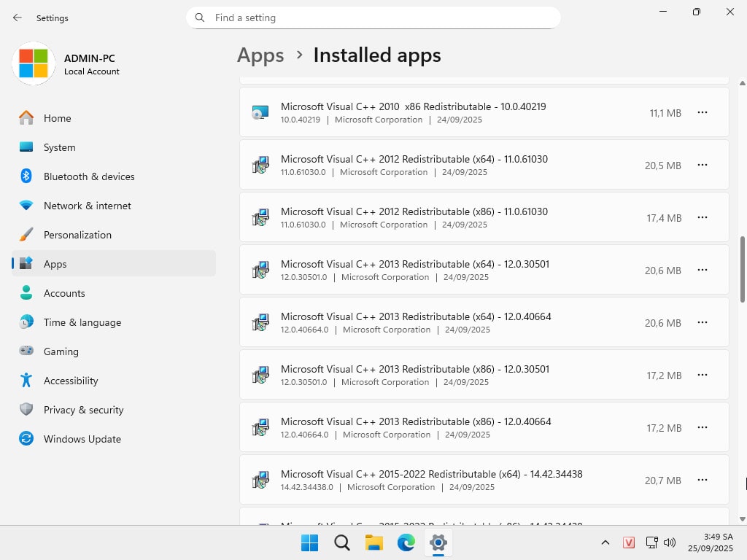Click the back arrow in Settings

(18, 17)
